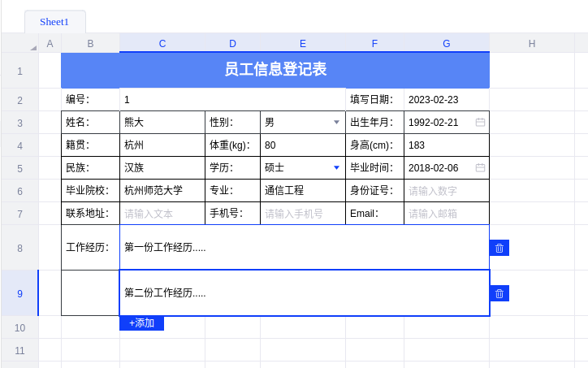Open calendar picker for 毕业时间
The image size is (588, 368).
pyautogui.click(x=480, y=168)
